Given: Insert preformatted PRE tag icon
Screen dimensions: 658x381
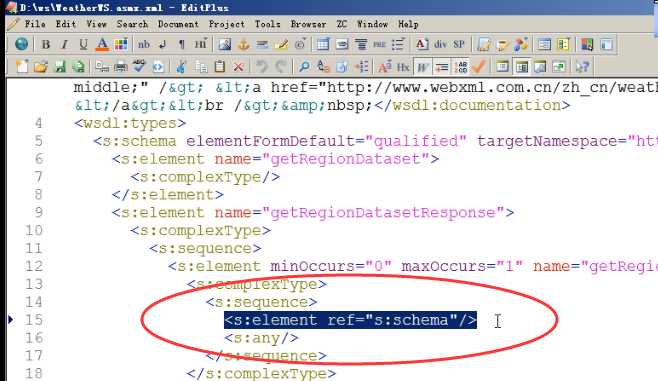Looking at the screenshot, I should point(379,44).
